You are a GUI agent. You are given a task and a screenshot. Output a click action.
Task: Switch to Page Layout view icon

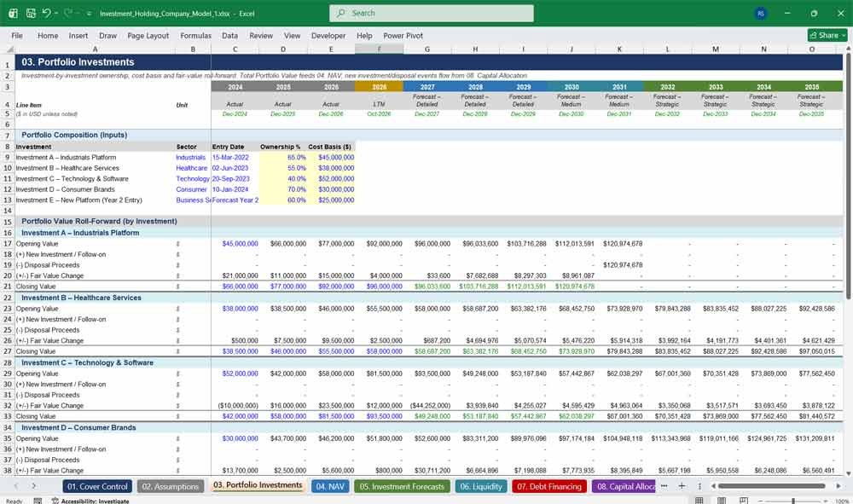(x=722, y=501)
